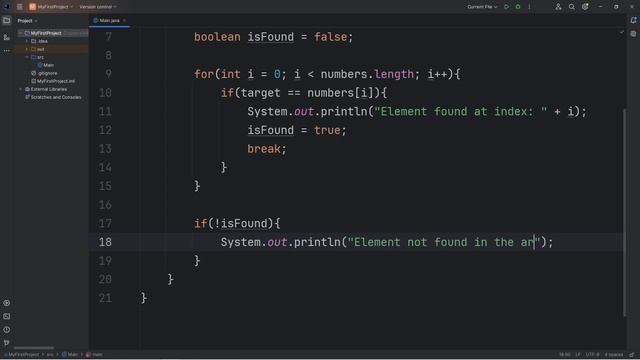The image size is (640, 360).
Task: Click cursor position in status bar
Action: (x=564, y=355)
